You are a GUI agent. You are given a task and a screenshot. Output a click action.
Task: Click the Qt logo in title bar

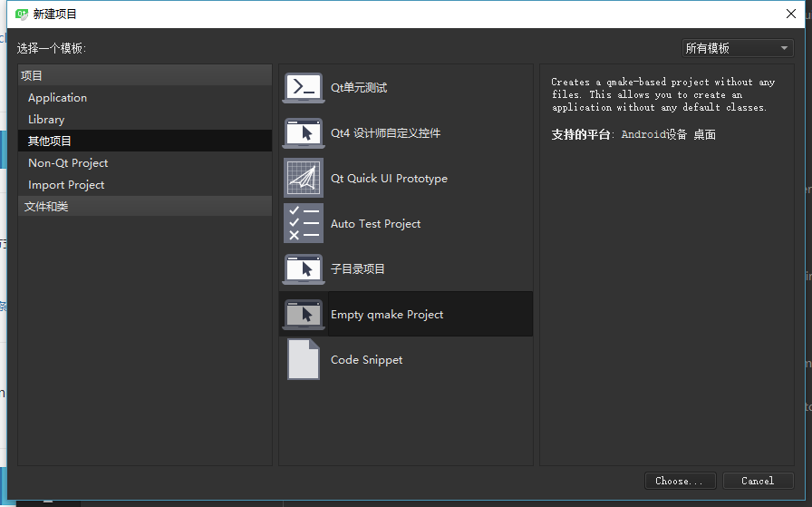tap(21, 14)
